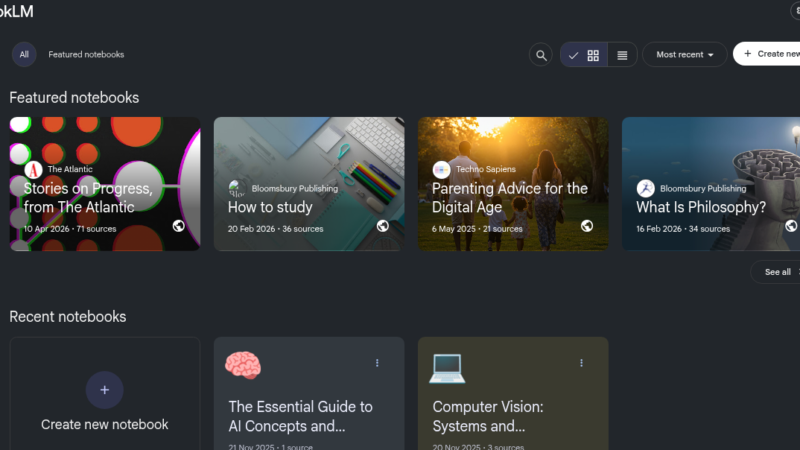Click the Techno Sapiens publisher name
The width and height of the screenshot is (800, 450).
point(486,169)
